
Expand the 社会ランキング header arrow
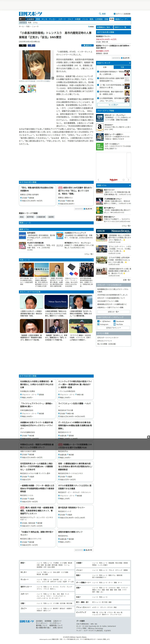[130, 63]
